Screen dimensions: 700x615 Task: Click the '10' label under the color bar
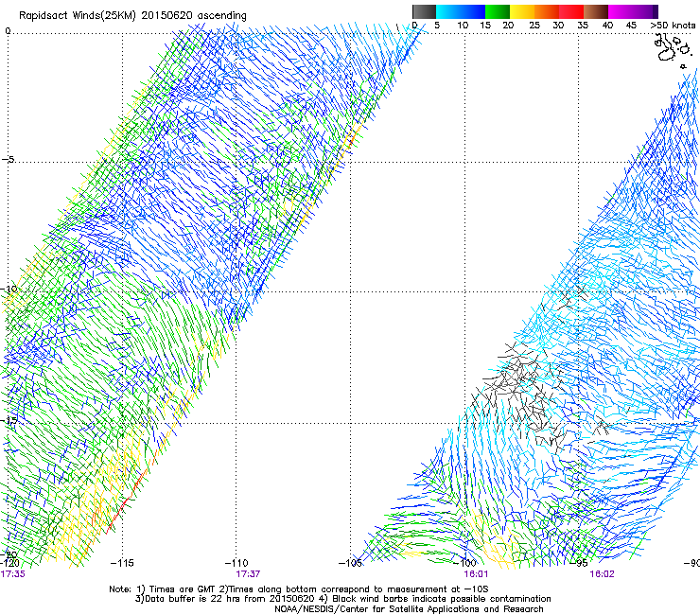(463, 26)
